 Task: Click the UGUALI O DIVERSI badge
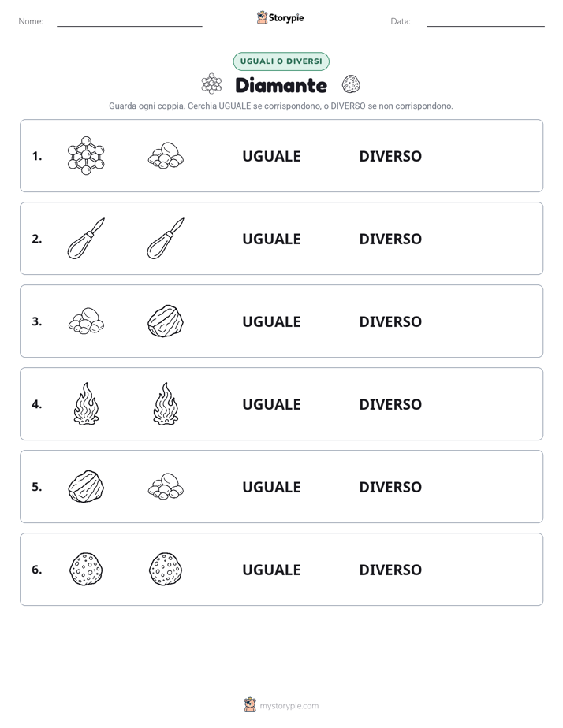[281, 61]
